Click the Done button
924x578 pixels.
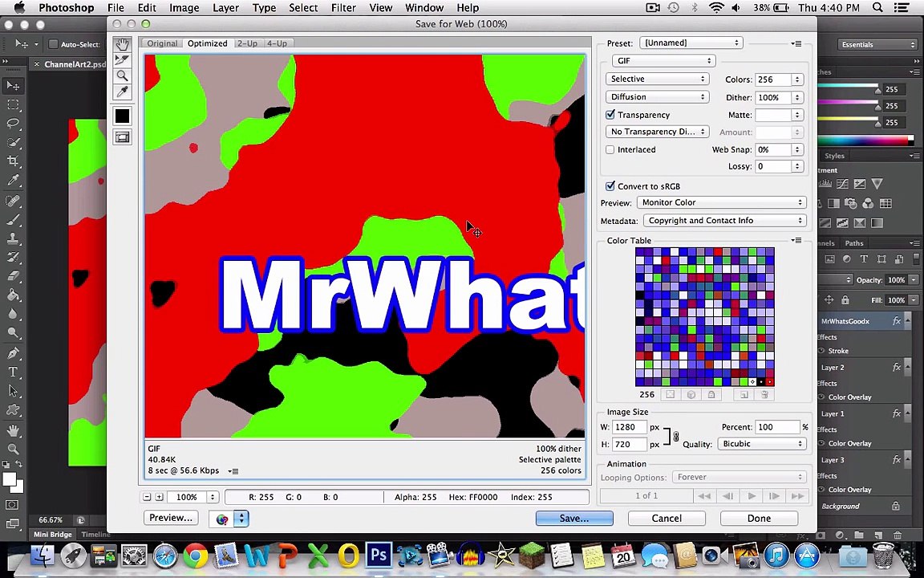click(759, 518)
